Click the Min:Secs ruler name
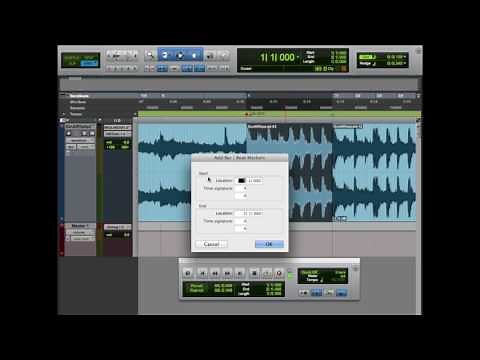 [x=78, y=102]
